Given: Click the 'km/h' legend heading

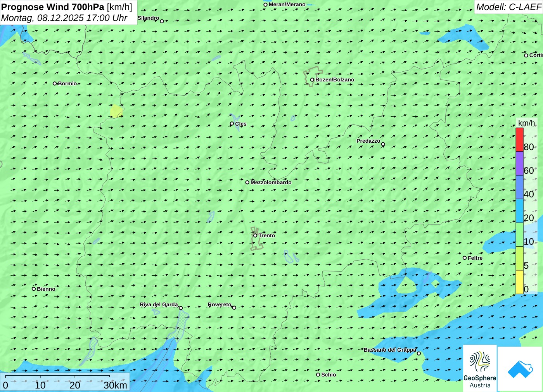Looking at the screenshot, I should point(526,123).
